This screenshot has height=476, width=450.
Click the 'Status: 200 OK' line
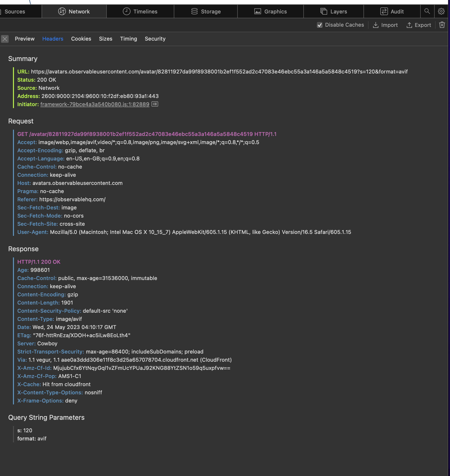click(x=37, y=80)
